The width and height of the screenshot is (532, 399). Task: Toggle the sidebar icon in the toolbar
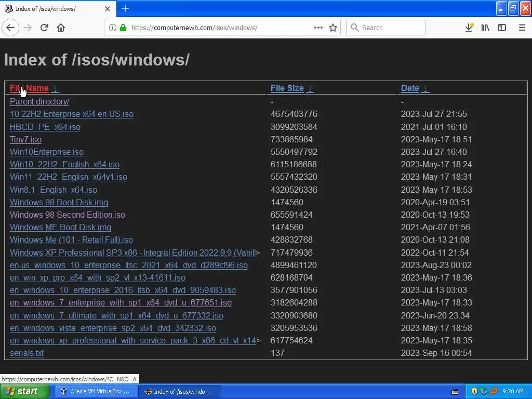tap(502, 28)
